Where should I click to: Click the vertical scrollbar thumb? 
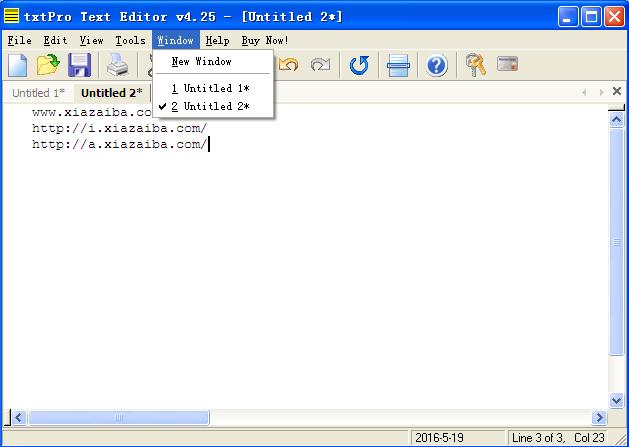(x=616, y=242)
